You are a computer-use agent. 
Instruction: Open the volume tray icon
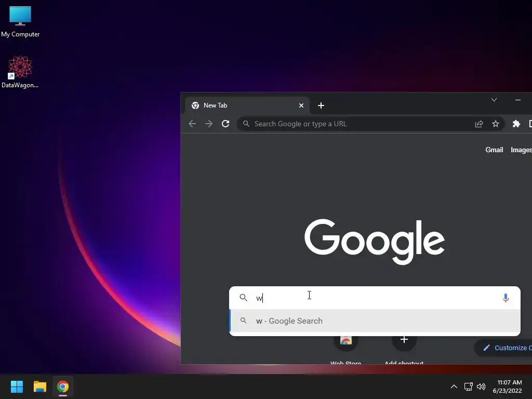481,387
